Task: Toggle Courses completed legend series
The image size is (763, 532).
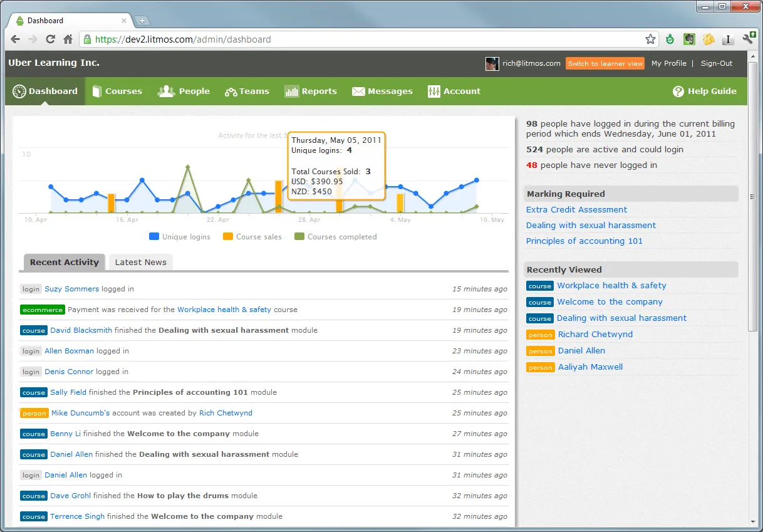Action: 336,237
